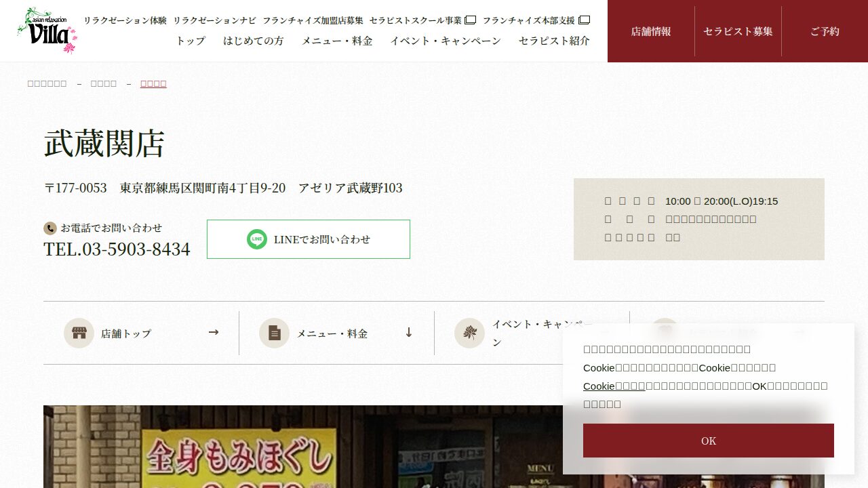The width and height of the screenshot is (868, 488).
Task: Open はじめての方 in the navigation
Action: [254, 41]
